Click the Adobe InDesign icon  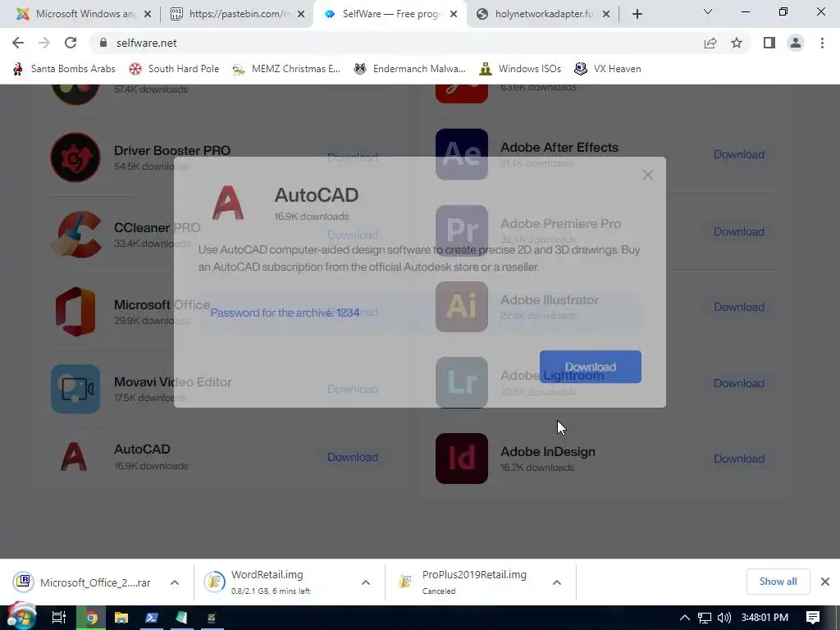[462, 459]
